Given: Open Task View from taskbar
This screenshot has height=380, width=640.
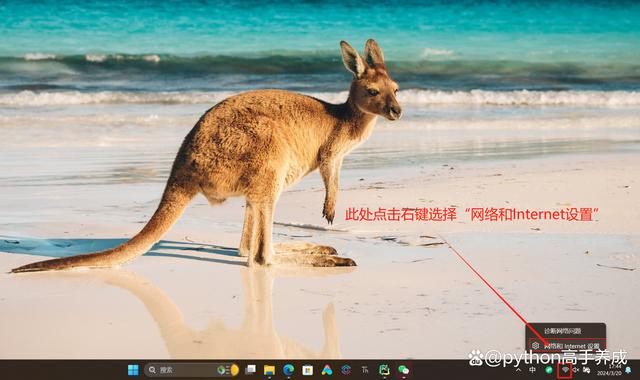Looking at the screenshot, I should tap(250, 370).
